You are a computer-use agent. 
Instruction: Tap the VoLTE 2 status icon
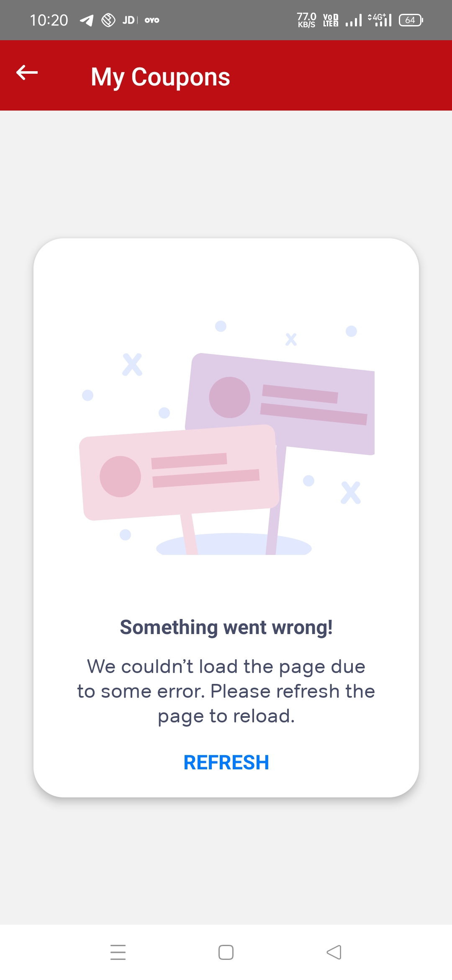pyautogui.click(x=331, y=20)
